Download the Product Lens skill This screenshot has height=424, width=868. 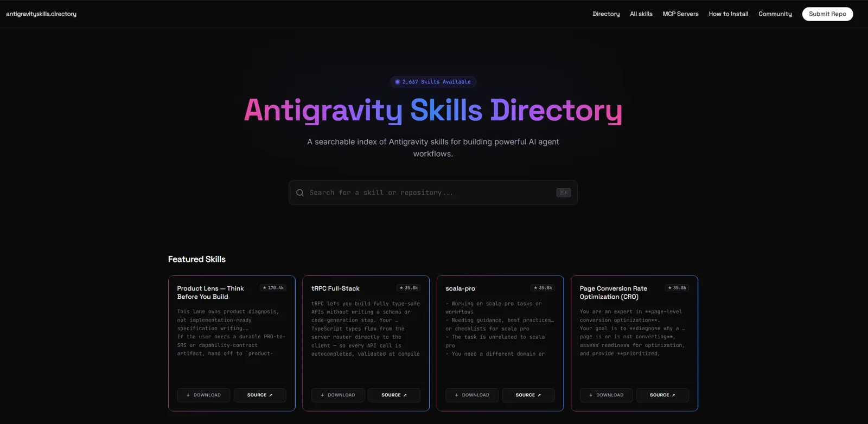(x=203, y=395)
